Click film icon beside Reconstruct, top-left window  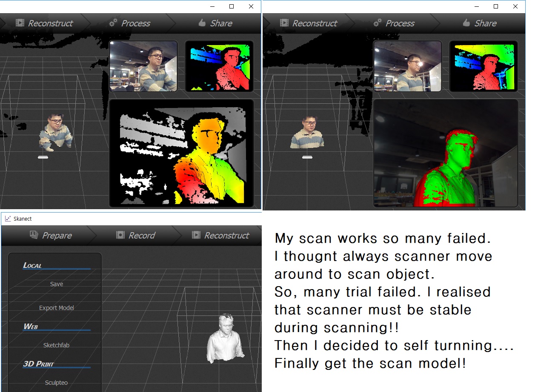coord(20,23)
